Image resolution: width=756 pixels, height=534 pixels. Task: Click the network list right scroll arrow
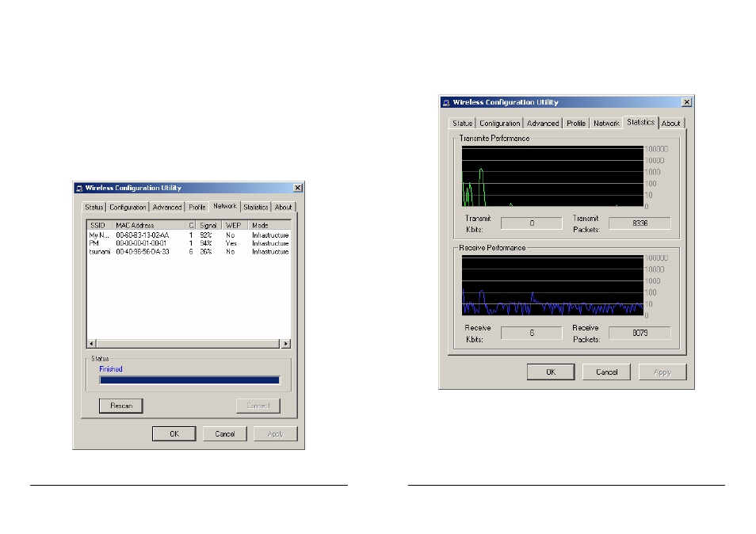(286, 344)
